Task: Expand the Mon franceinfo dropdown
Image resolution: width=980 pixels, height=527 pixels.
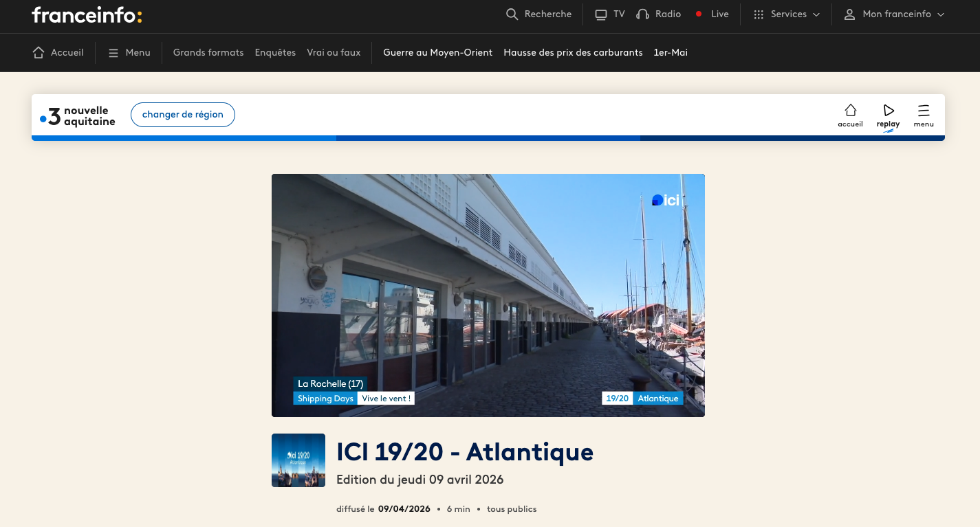Action: point(894,14)
